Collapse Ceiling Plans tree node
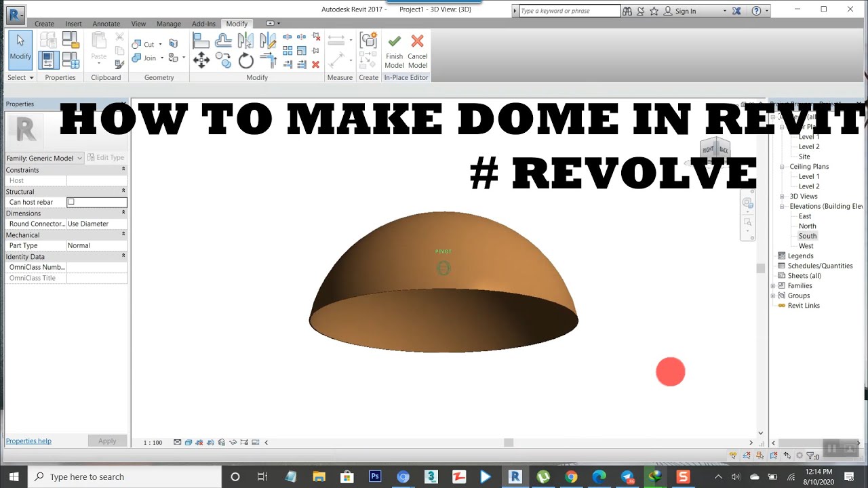 pos(783,167)
